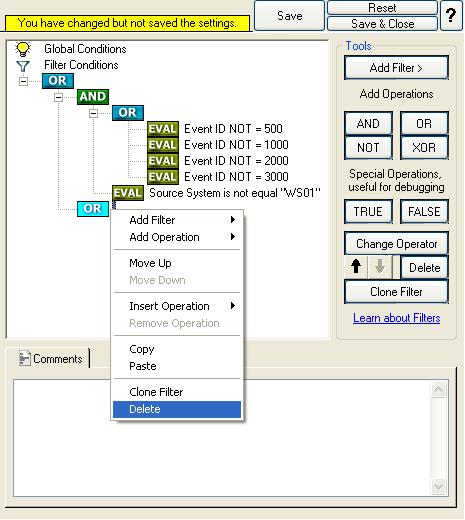Collapse the top-level OR tree node
Viewport: 465px width, 520px height.
pos(23,81)
